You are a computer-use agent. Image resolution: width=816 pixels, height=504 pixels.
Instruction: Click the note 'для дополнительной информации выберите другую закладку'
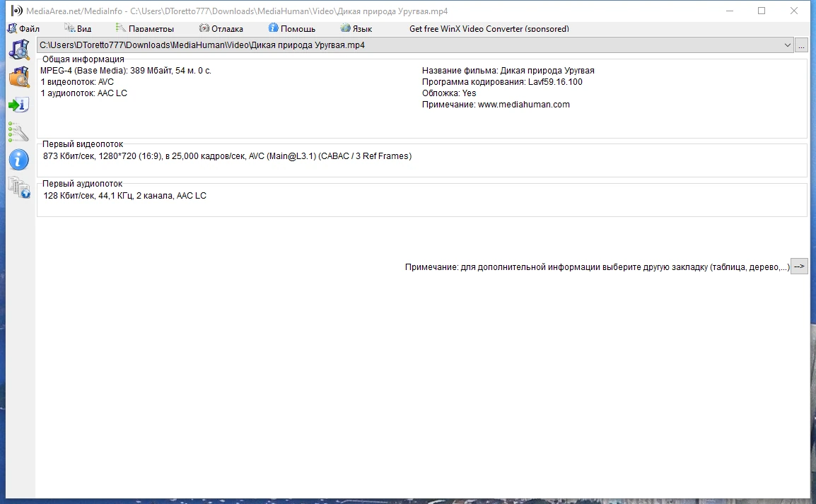pyautogui.click(x=598, y=266)
